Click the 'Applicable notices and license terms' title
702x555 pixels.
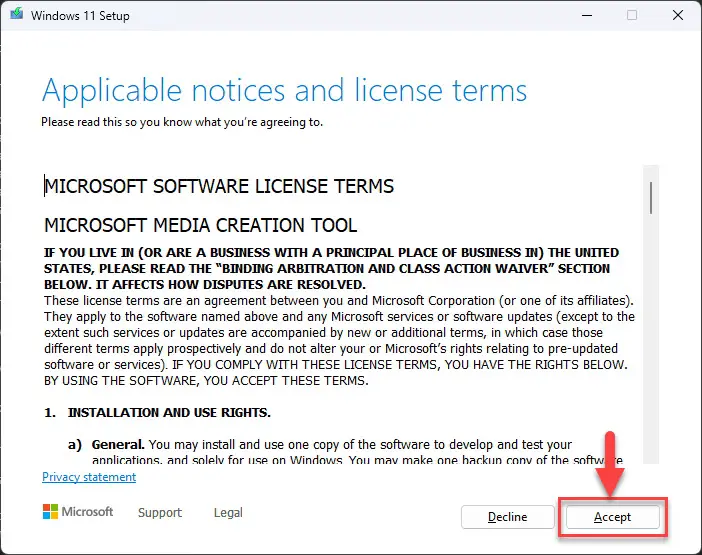(284, 91)
